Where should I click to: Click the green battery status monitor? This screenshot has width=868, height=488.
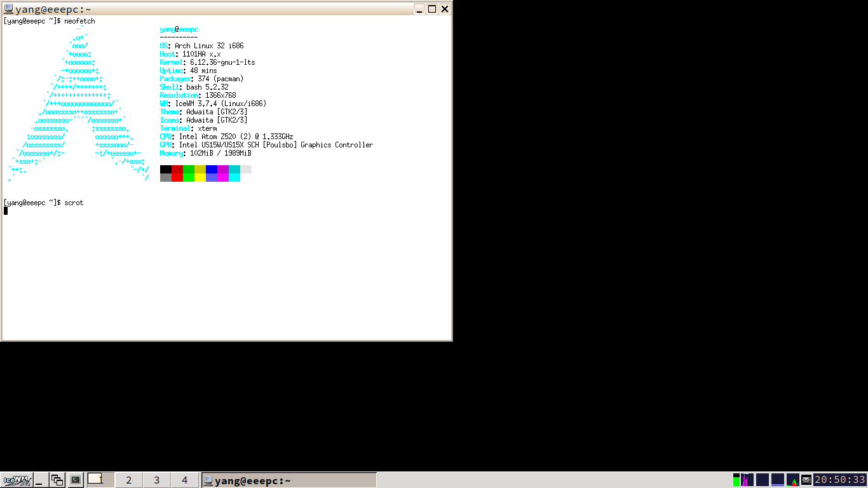click(736, 480)
